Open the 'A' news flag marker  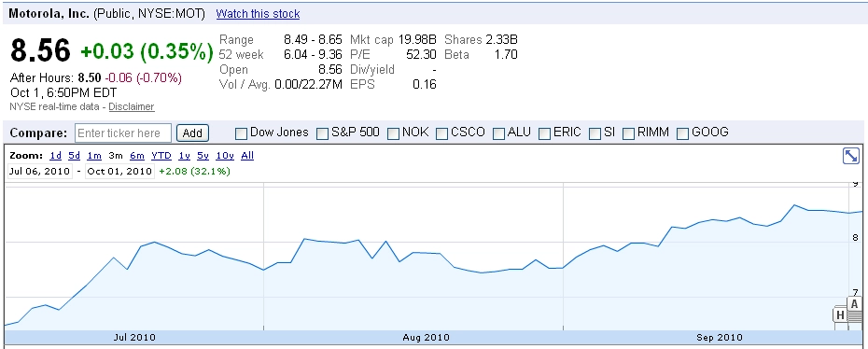[x=854, y=304]
